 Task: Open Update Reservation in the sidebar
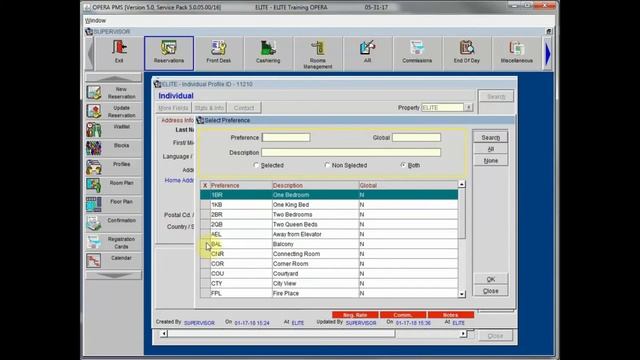(x=113, y=111)
